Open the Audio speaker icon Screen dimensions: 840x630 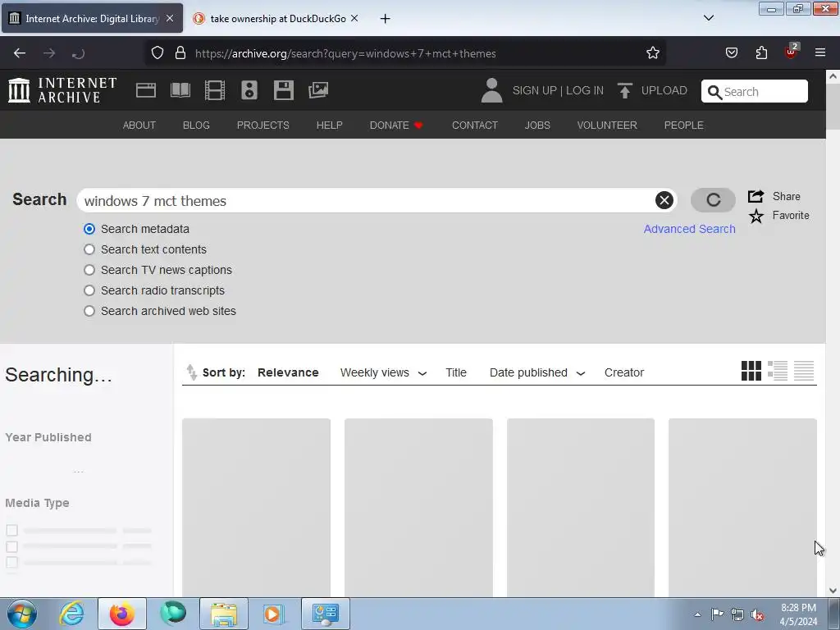click(249, 90)
